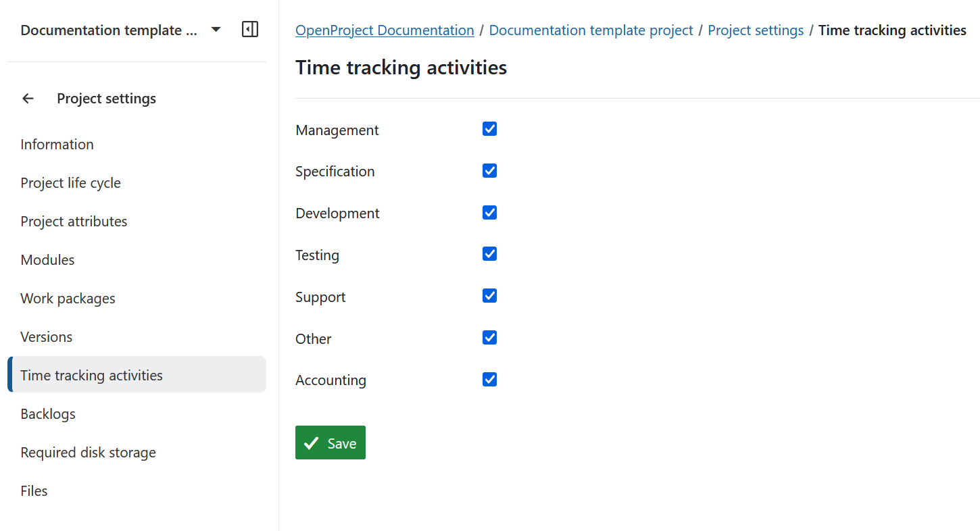The width and height of the screenshot is (980, 531).
Task: Uncheck the Development activity
Action: tap(489, 212)
